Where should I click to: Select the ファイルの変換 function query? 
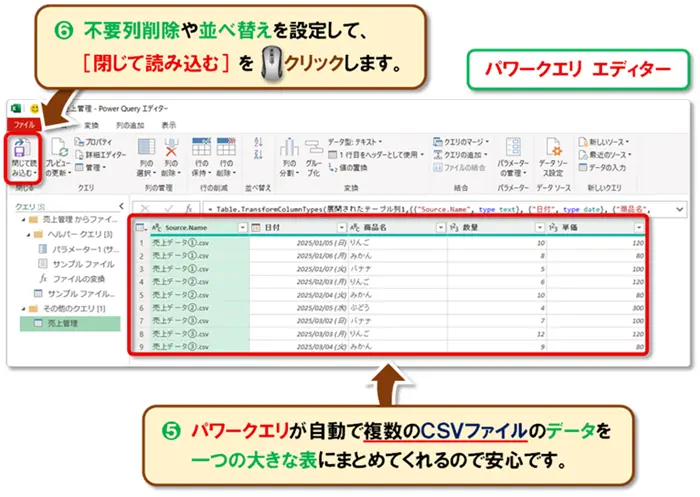pyautogui.click(x=72, y=279)
